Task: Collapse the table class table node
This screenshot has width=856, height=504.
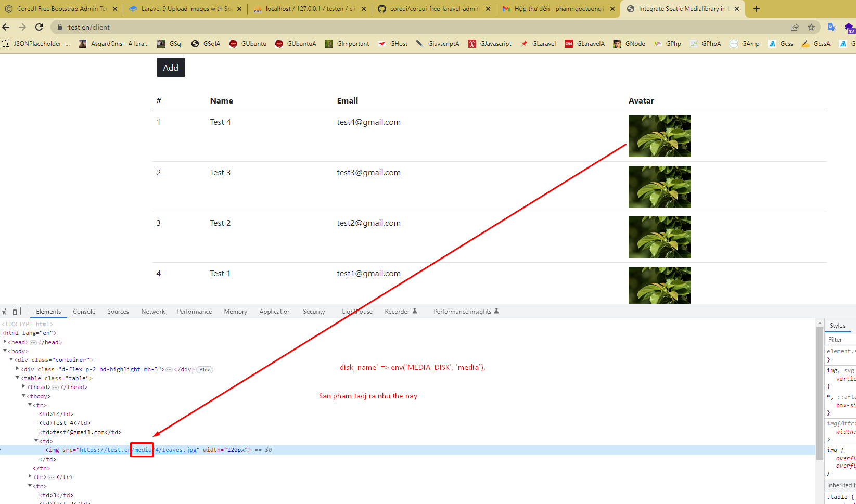Action: coord(17,378)
